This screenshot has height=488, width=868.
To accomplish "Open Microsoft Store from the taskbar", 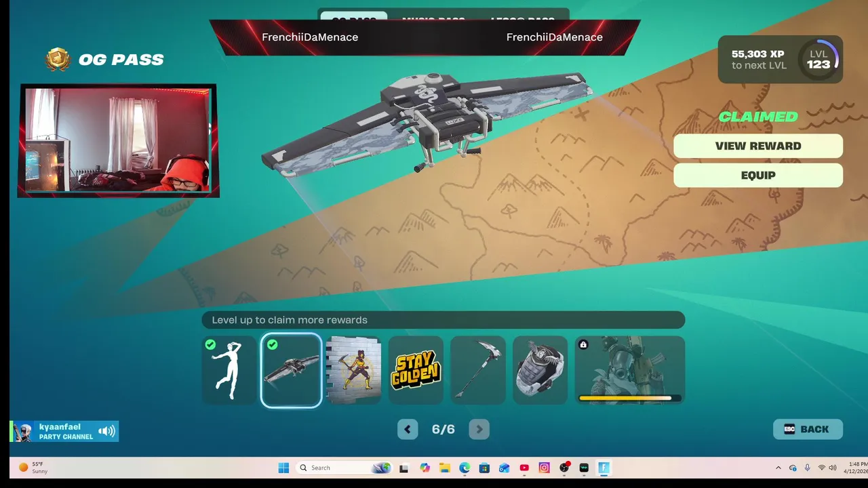I will tap(484, 468).
